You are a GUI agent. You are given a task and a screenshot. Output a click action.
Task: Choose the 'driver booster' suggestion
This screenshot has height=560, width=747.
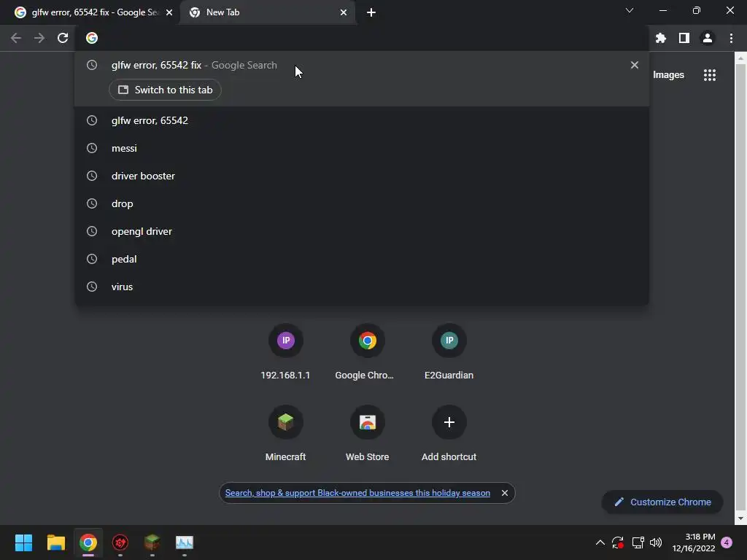point(362,176)
